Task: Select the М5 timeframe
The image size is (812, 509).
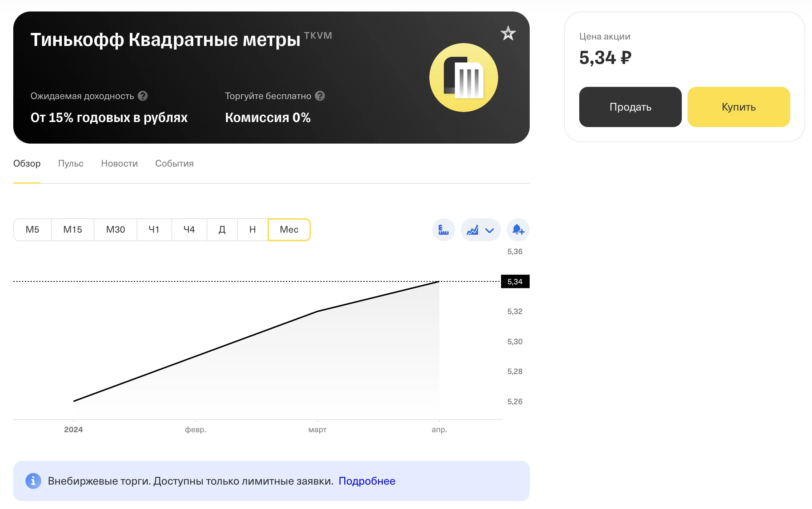Action: [x=32, y=230]
